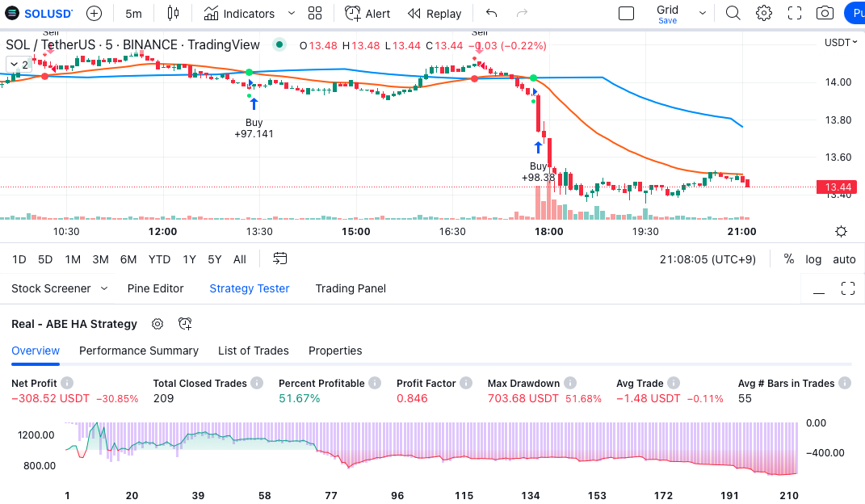Image resolution: width=865 pixels, height=504 pixels.
Task: Select the All date range button
Action: coord(239,259)
